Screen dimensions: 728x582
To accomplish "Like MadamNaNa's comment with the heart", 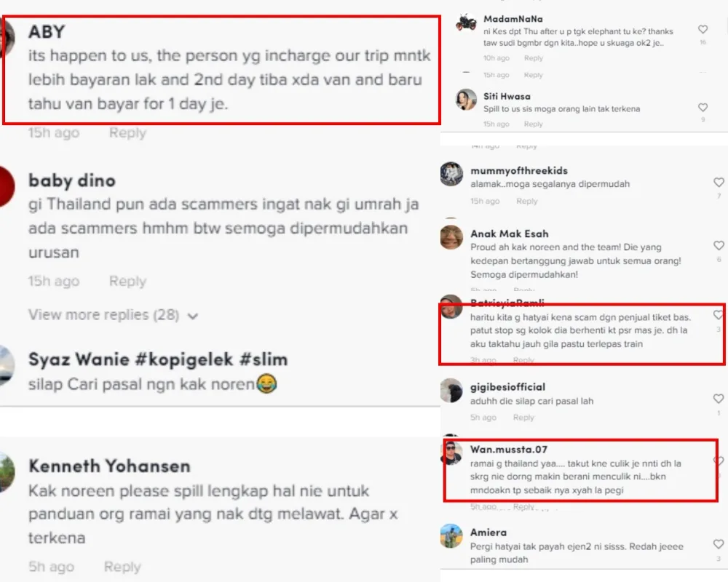I will tap(703, 30).
